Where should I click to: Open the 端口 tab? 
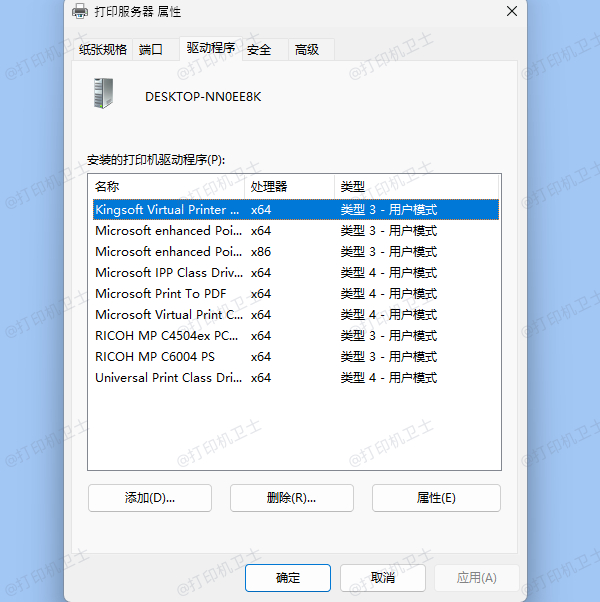[x=151, y=50]
